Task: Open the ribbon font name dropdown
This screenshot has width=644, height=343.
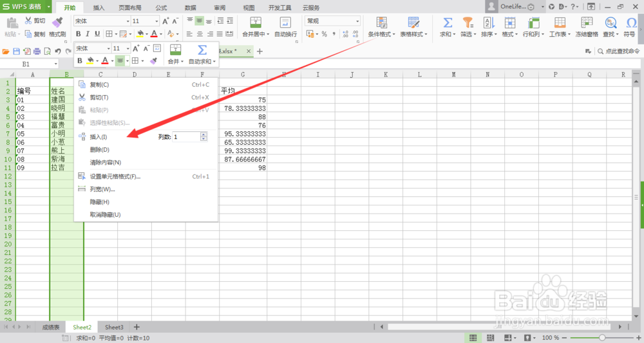Action: [128, 21]
